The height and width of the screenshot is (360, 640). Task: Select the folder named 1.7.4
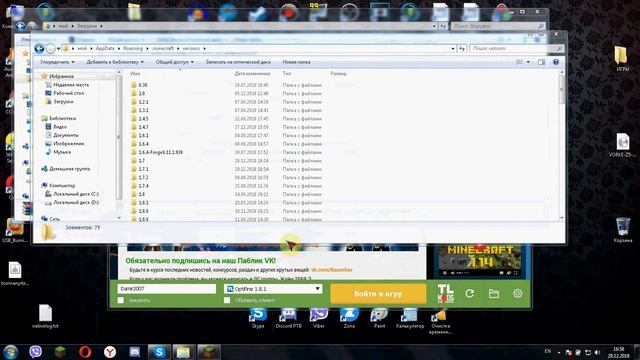[x=143, y=186]
